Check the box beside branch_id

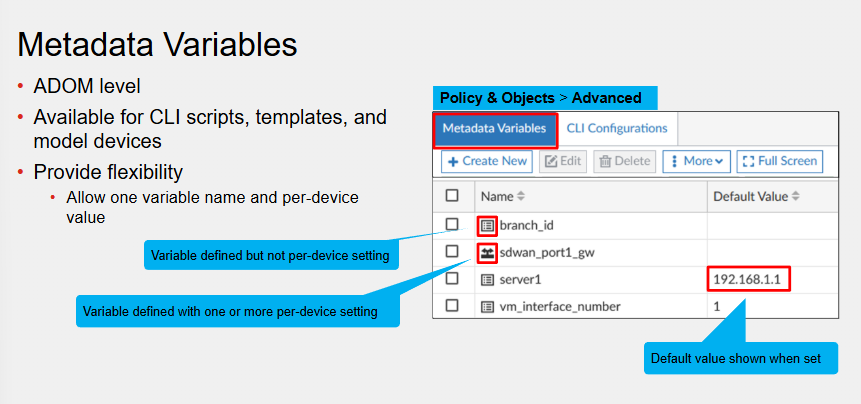tap(452, 224)
